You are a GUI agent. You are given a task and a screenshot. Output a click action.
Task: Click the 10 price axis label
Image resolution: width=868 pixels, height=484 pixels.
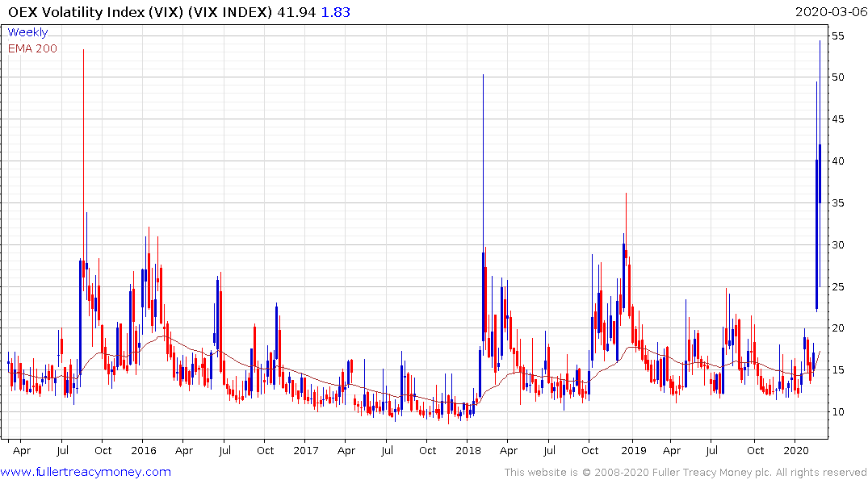coord(837,411)
